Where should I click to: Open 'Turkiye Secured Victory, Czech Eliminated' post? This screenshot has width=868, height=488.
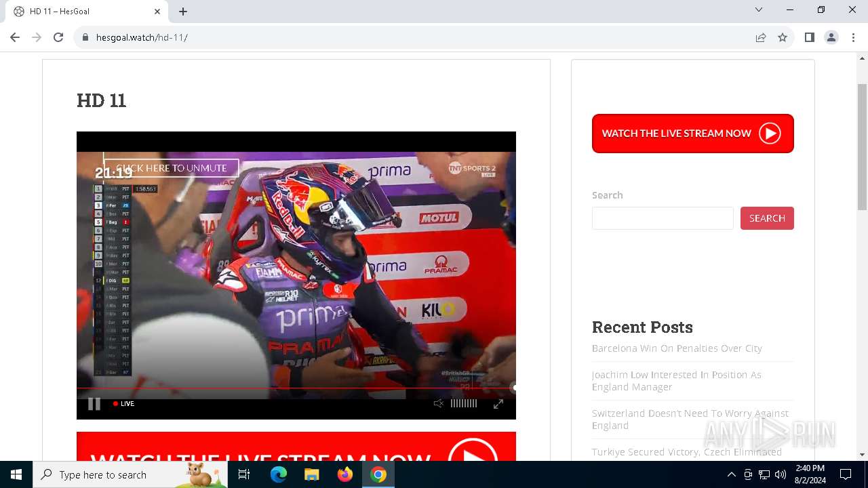point(686,452)
